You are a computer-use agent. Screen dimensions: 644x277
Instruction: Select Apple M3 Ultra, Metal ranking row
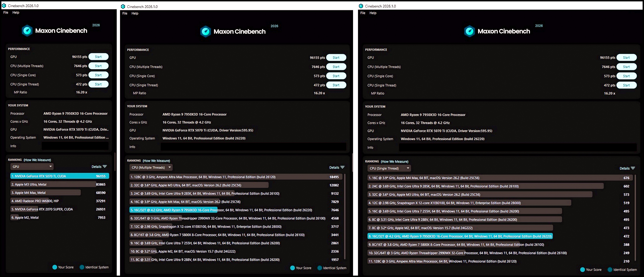[x=60, y=184]
